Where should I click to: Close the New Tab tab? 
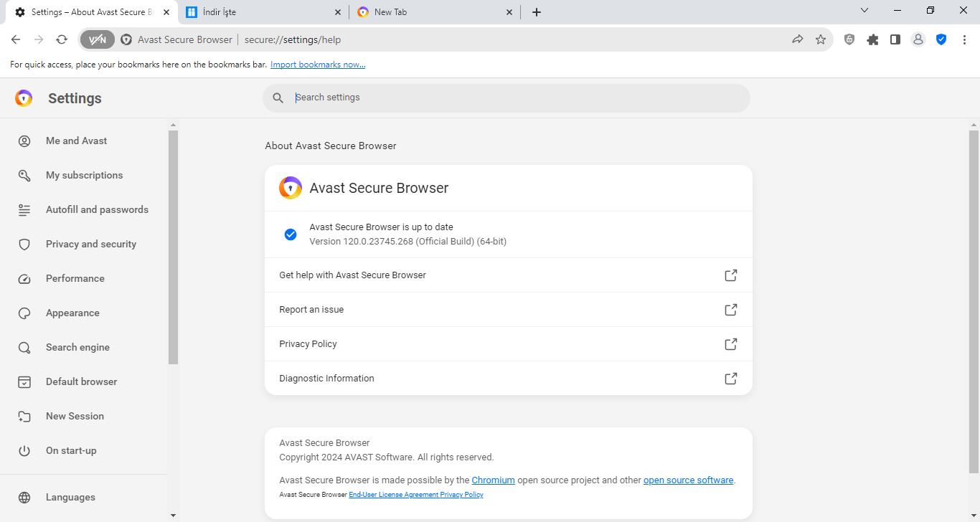(510, 12)
